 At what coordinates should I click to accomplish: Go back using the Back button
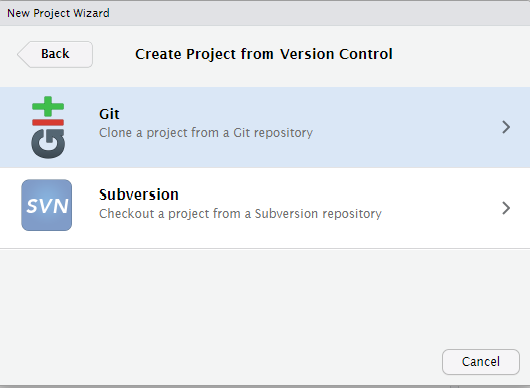[55, 54]
